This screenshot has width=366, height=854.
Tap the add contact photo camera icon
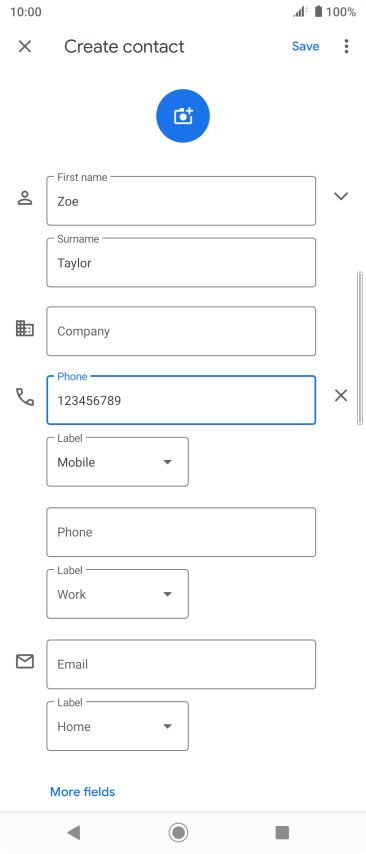pos(183,116)
